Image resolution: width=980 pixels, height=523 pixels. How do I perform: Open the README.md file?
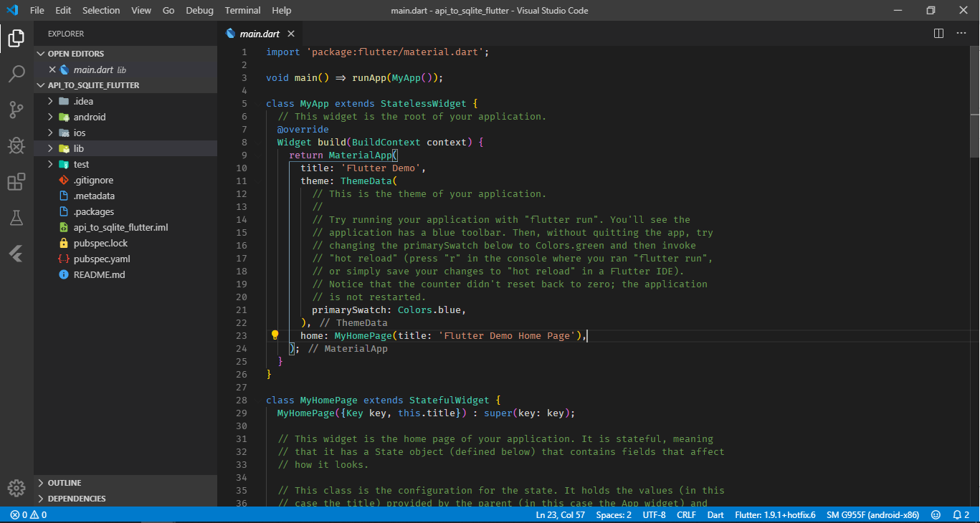coord(125,274)
